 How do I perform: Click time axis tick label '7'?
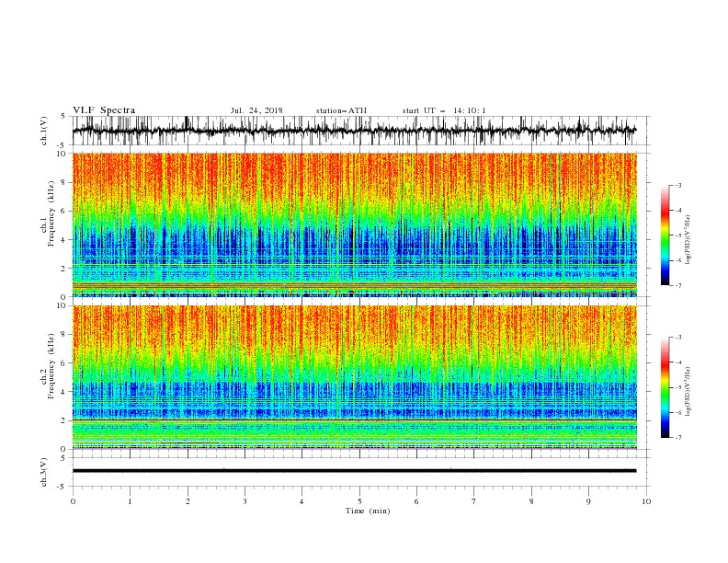tap(474, 501)
